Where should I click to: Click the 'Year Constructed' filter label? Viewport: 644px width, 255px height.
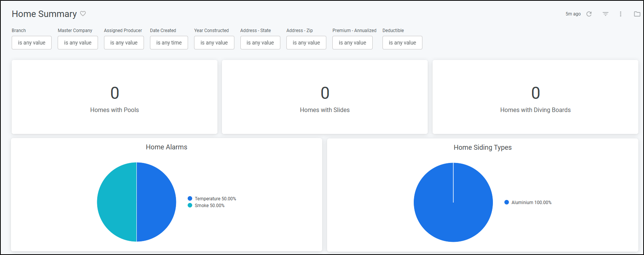coord(211,31)
